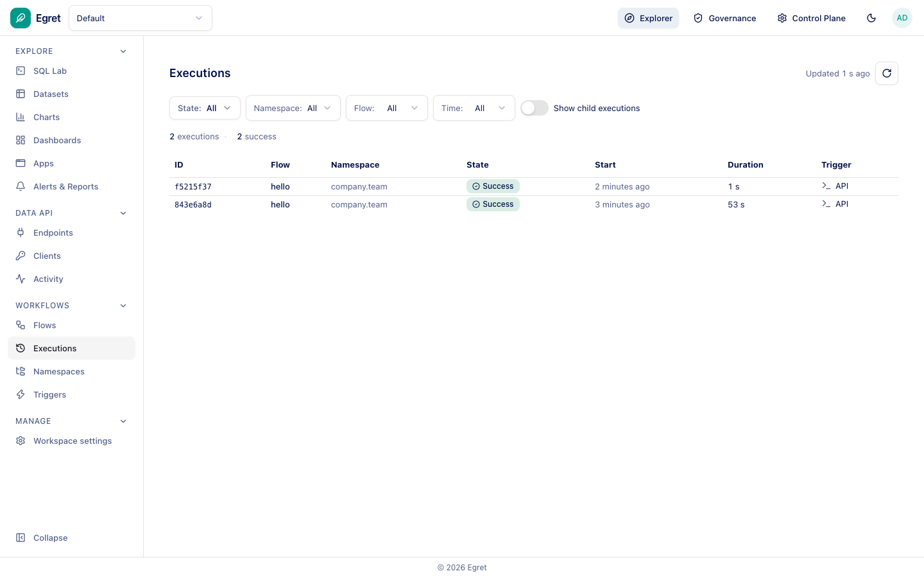The height and width of the screenshot is (578, 924).
Task: Click the "2 minutes ago" start time
Action: [x=622, y=187]
